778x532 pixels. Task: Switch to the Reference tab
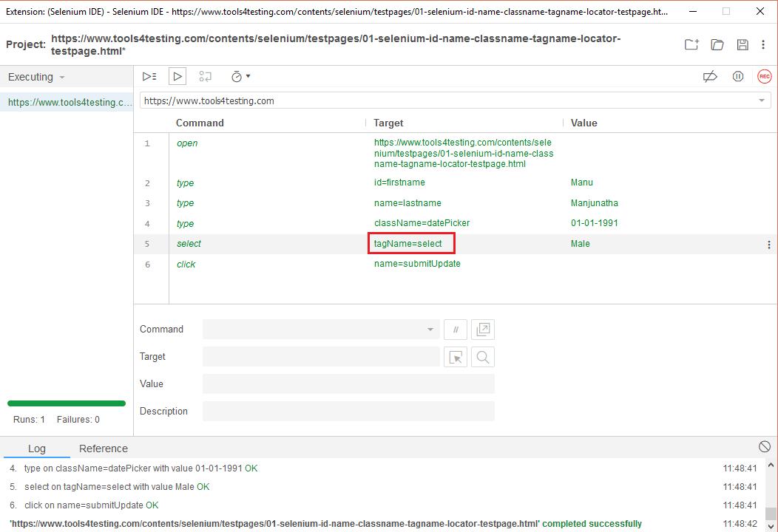pyautogui.click(x=103, y=449)
